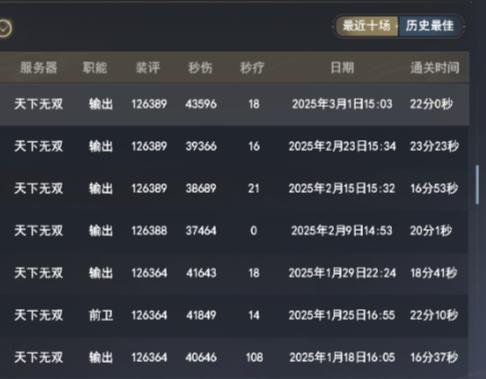This screenshot has width=486, height=379.
Task: Click the clear time 16分53秒
Action: point(434,189)
